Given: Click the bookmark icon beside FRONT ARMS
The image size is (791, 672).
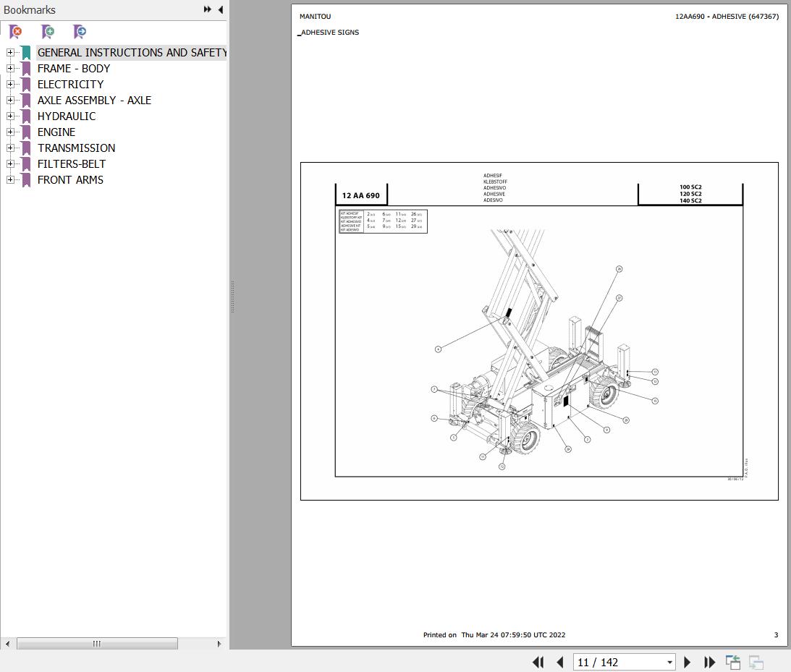Looking at the screenshot, I should click(26, 180).
